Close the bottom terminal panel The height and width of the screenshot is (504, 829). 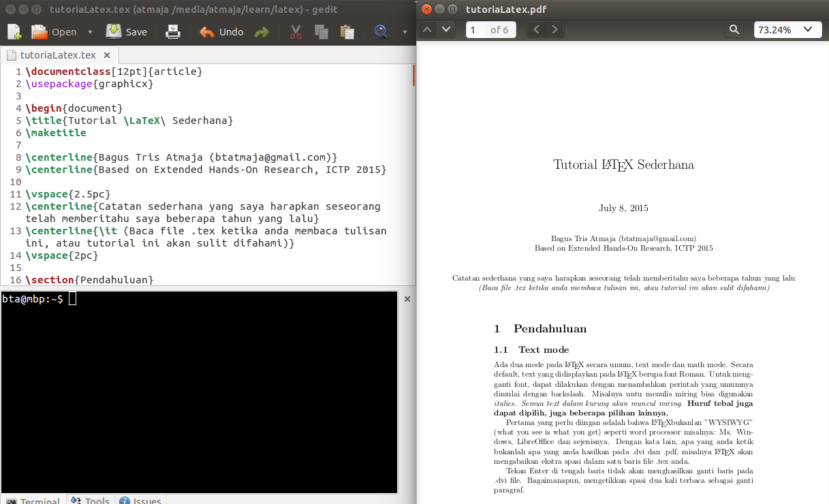point(407,299)
